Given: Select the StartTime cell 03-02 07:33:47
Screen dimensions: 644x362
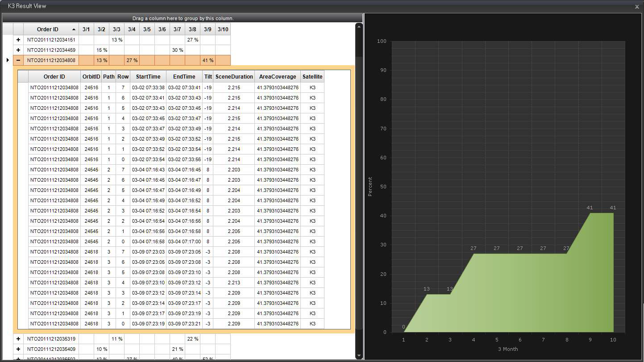Looking at the screenshot, I should click(148, 129).
